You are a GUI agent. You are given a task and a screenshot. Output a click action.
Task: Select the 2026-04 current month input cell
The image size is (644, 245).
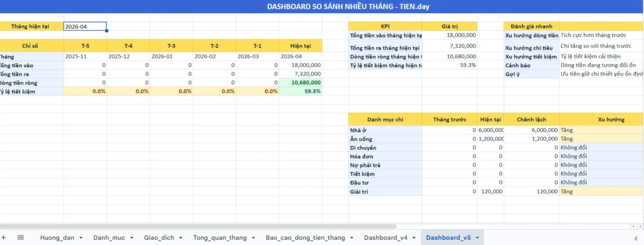coord(86,26)
